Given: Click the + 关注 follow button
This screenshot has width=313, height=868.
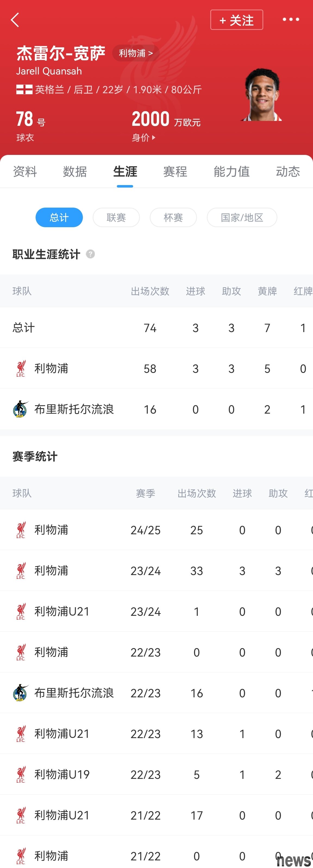Looking at the screenshot, I should 237,20.
